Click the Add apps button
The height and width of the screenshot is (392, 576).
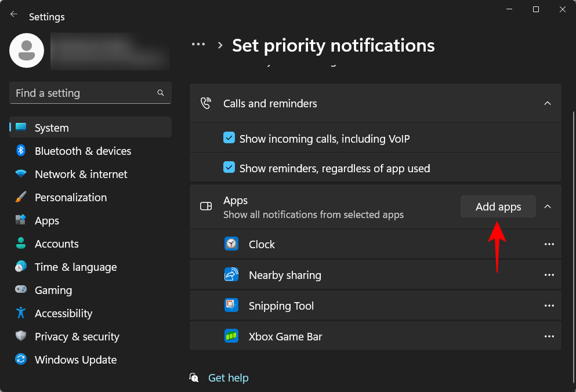(x=498, y=206)
